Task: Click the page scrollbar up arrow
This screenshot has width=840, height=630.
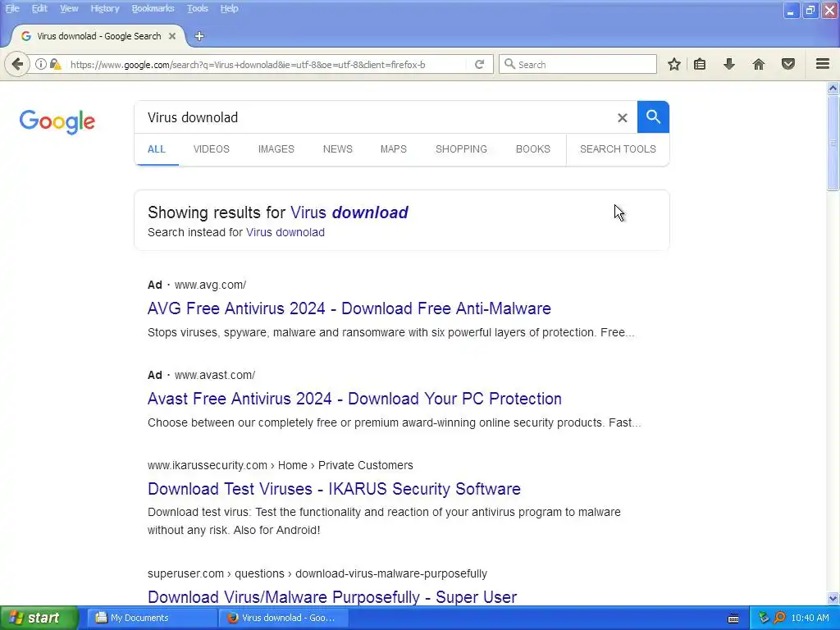Action: click(833, 89)
